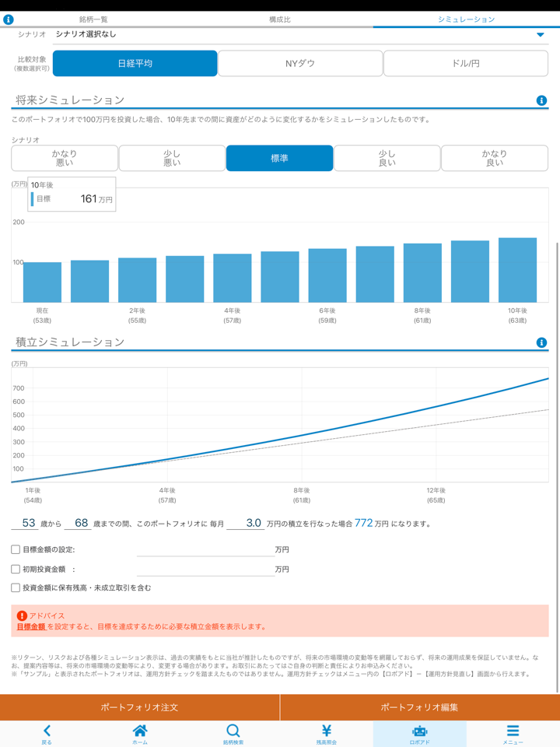Viewport: 560px width, 747px height.
Task: Tap the robot advisor icon (ロボアド)
Action: point(420,731)
